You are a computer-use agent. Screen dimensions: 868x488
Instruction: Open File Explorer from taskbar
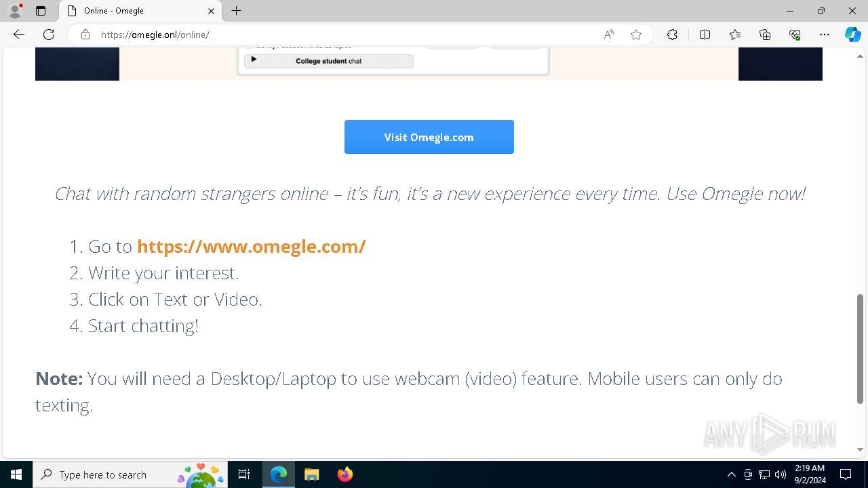[311, 474]
